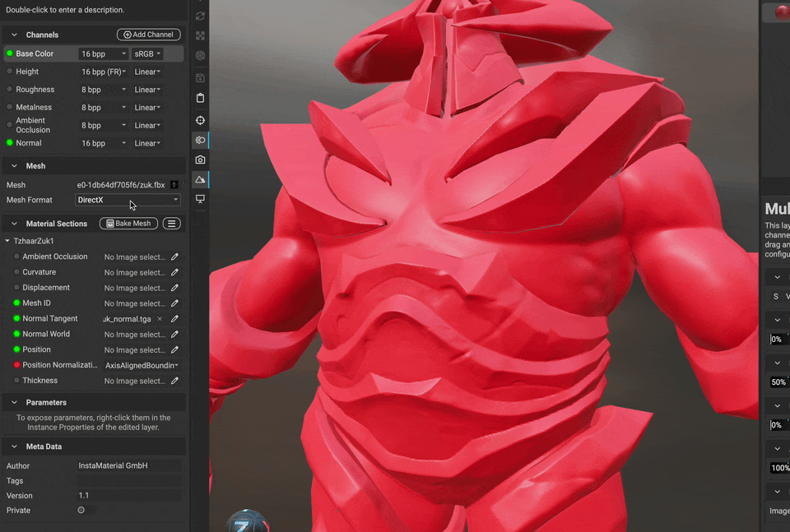The width and height of the screenshot is (790, 532).
Task: Open the Mesh Format DirectX dropdown
Action: (x=128, y=200)
